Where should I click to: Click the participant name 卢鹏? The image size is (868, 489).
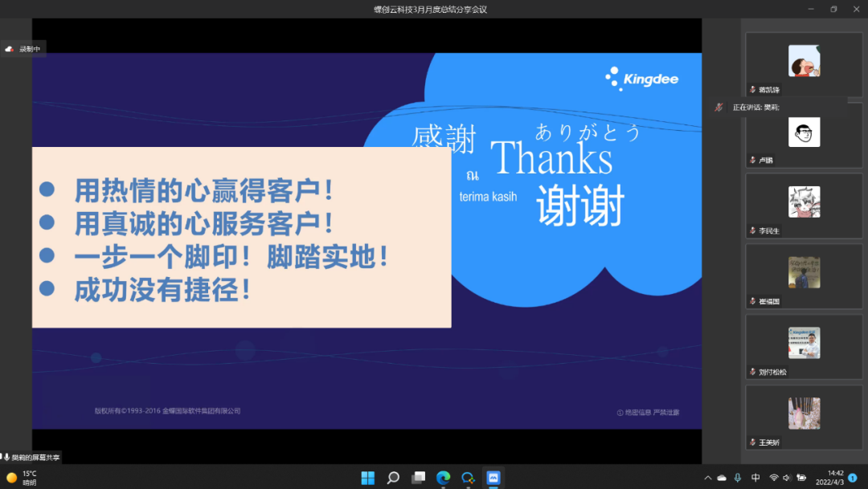pos(766,161)
